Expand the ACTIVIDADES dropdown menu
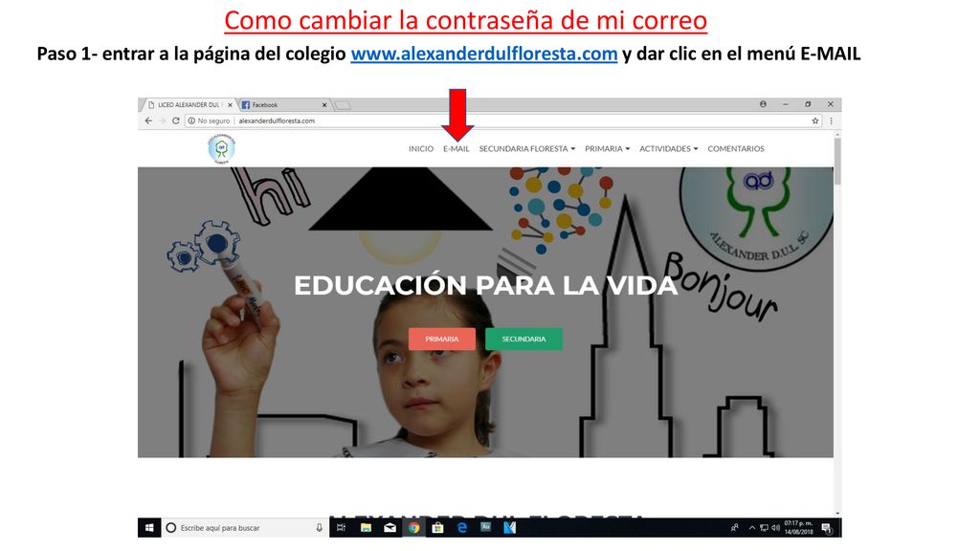Image resolution: width=980 pixels, height=551 pixels. tap(668, 148)
